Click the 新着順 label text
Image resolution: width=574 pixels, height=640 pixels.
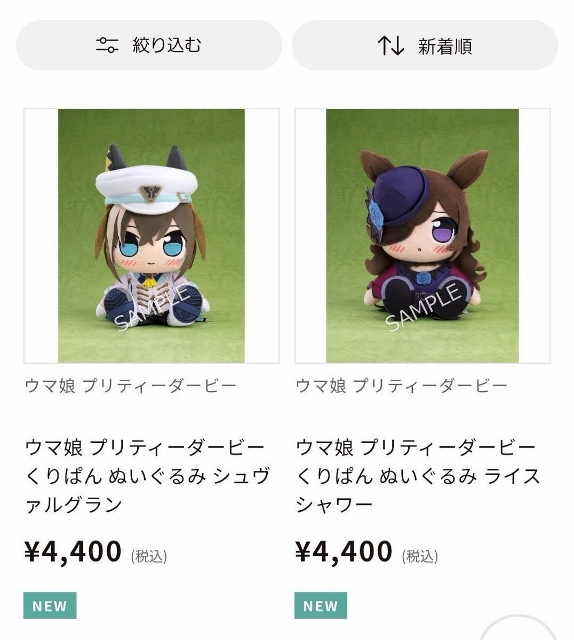point(445,46)
